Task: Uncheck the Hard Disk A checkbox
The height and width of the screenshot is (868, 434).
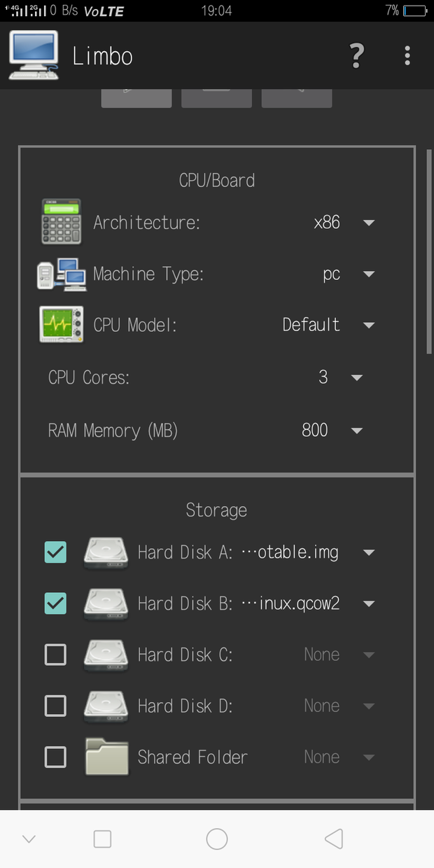Action: 55,552
